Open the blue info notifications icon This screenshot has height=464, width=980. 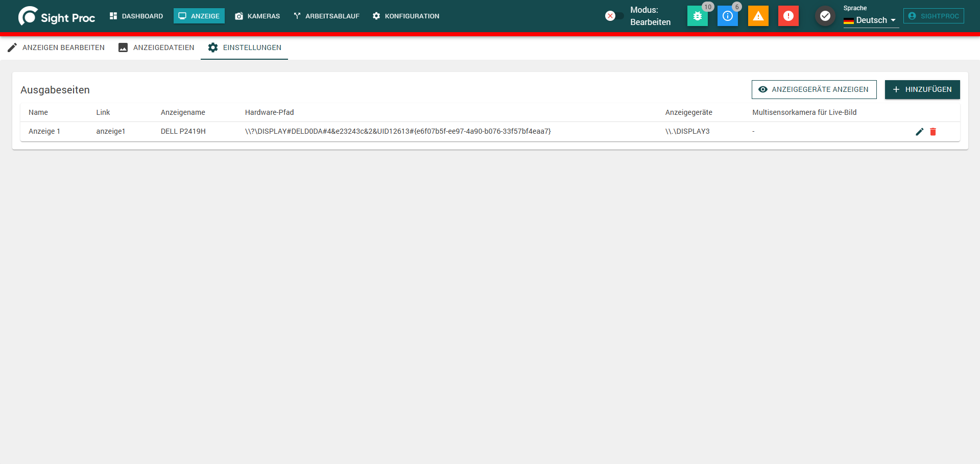(x=728, y=16)
